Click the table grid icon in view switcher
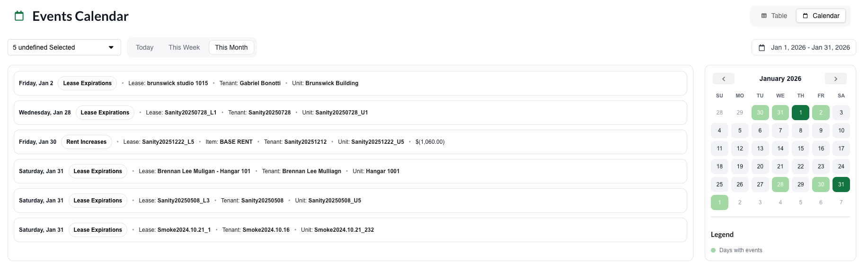 tap(764, 16)
